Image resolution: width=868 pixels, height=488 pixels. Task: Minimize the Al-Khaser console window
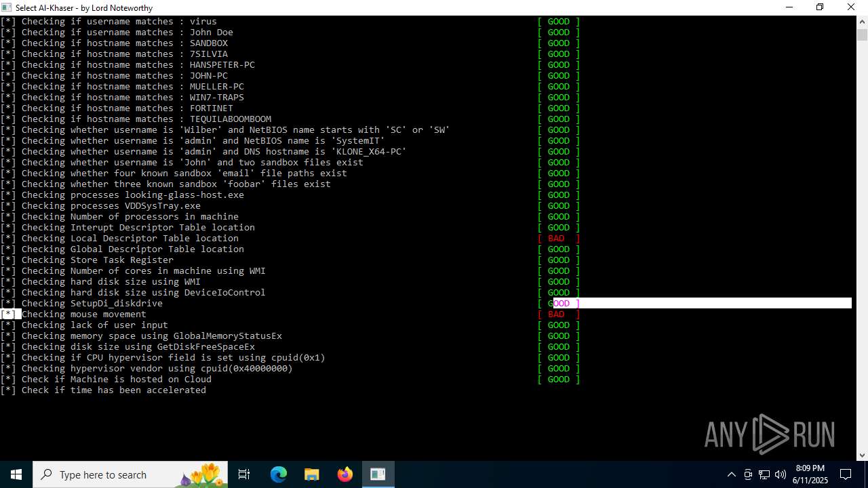point(789,7)
